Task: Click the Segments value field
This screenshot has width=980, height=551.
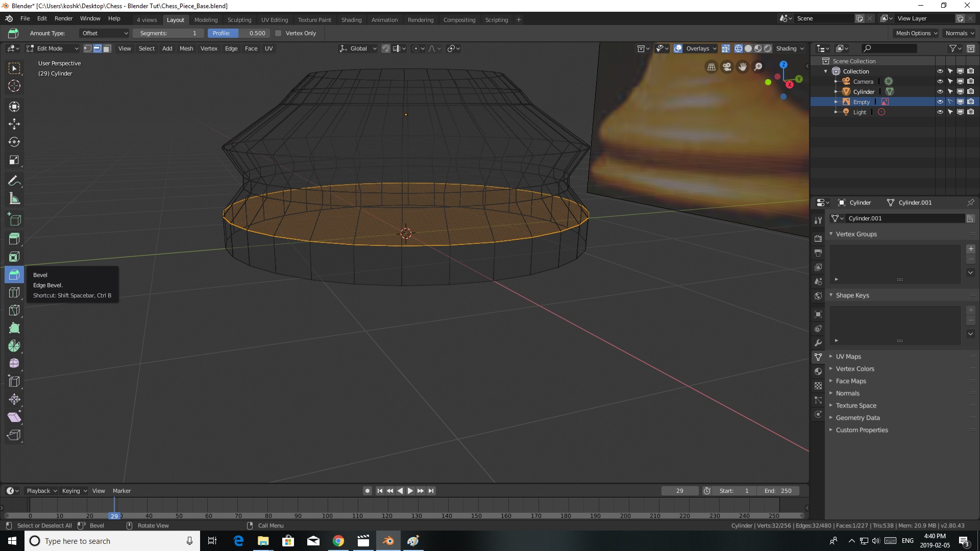Action: (x=168, y=33)
